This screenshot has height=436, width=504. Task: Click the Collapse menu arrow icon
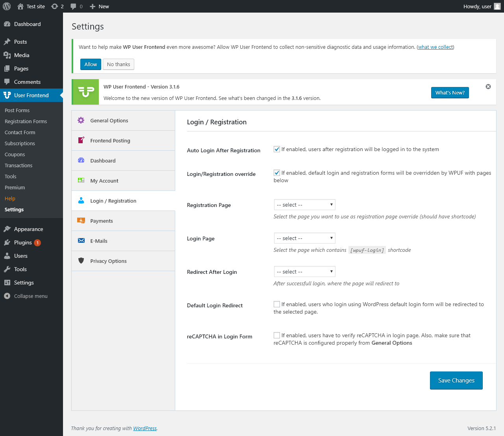point(7,296)
